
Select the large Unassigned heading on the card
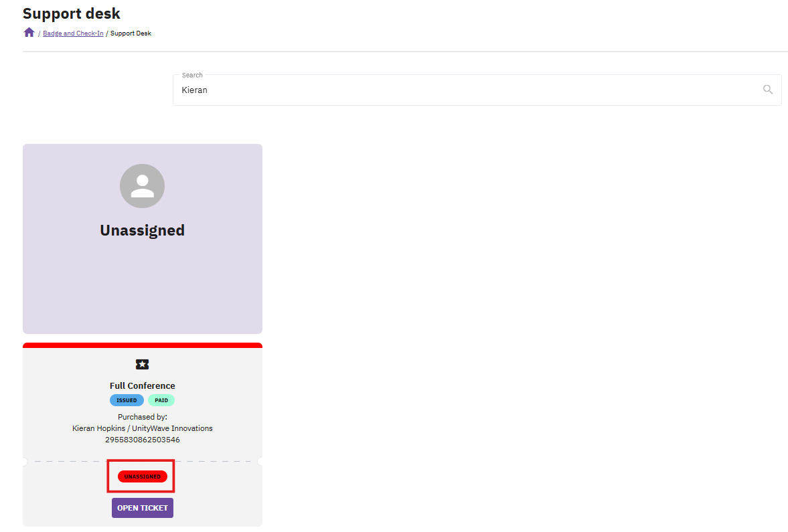(x=142, y=230)
